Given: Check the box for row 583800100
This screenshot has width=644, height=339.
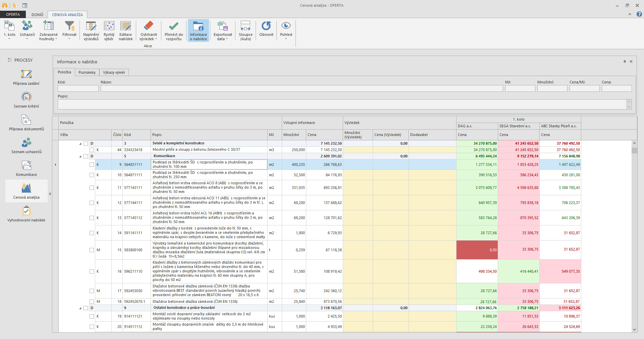Looking at the screenshot, I should [92, 250].
